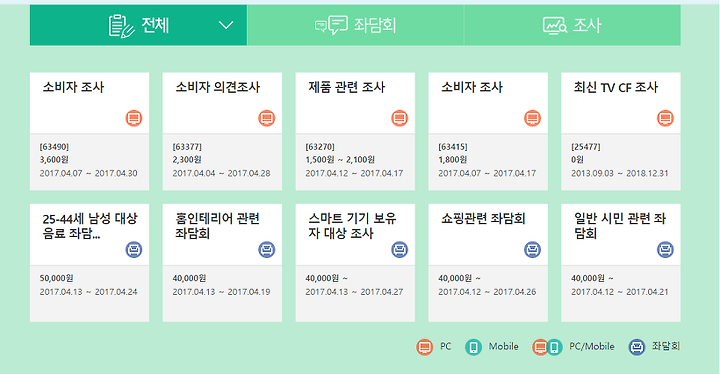Open the 25-44세 남성 대상 음료 좌담 title
The width and height of the screenshot is (720, 374).
pyautogui.click(x=90, y=226)
